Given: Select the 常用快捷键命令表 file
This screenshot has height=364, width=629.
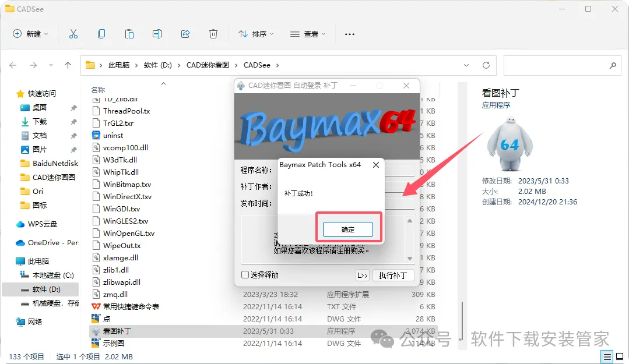Looking at the screenshot, I should (x=131, y=307).
